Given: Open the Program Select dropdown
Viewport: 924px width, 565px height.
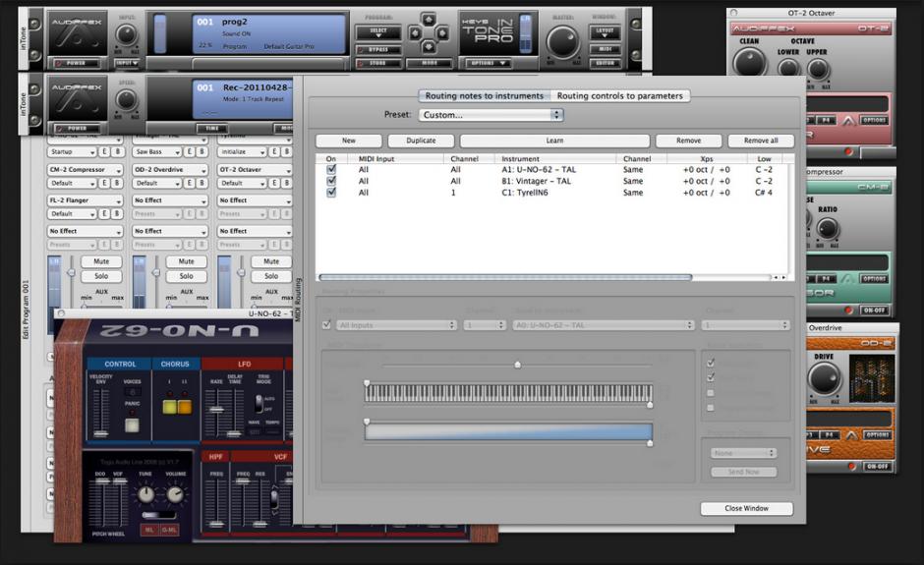Looking at the screenshot, I should click(x=378, y=32).
